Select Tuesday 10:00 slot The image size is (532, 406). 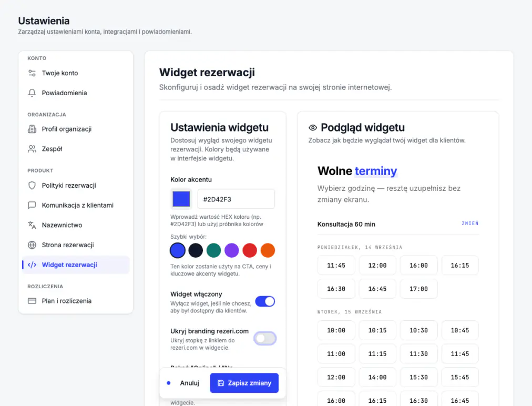pyautogui.click(x=336, y=330)
